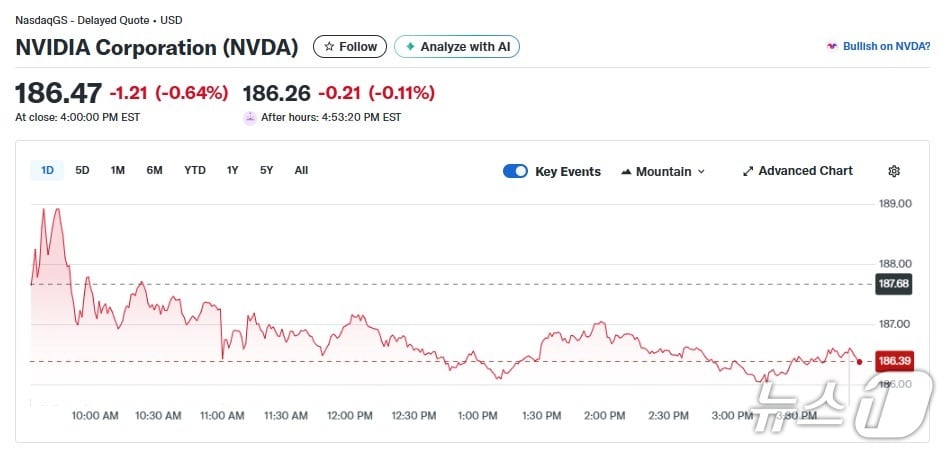Screen dimensions: 947x452
Task: Switch to the 5D time range
Action: coord(82,170)
